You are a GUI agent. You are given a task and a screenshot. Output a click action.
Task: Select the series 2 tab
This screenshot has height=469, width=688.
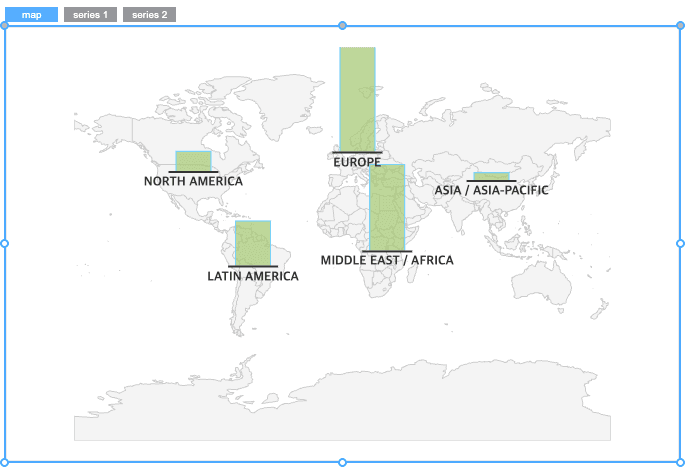point(149,15)
